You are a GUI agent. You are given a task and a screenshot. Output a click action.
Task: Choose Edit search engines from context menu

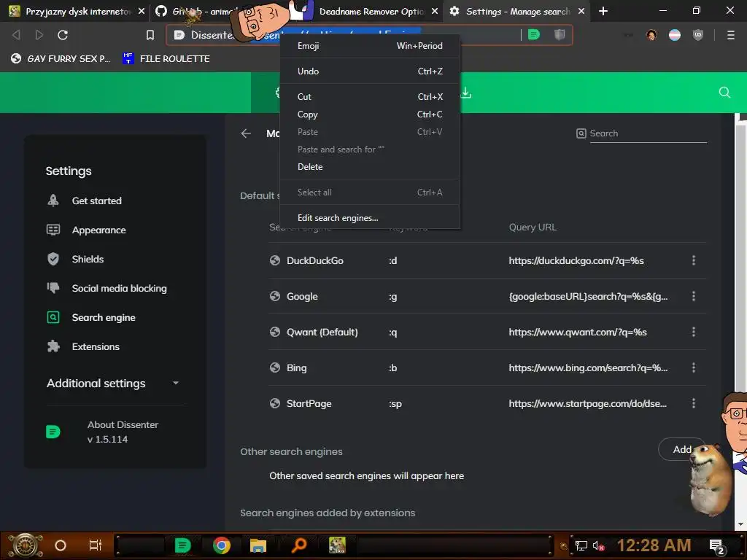[370, 217]
